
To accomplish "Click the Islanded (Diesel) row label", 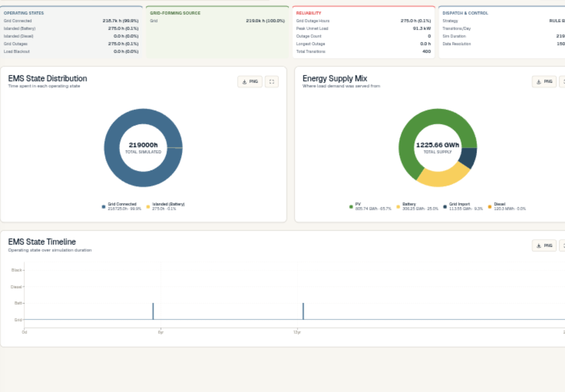I will click(x=19, y=36).
